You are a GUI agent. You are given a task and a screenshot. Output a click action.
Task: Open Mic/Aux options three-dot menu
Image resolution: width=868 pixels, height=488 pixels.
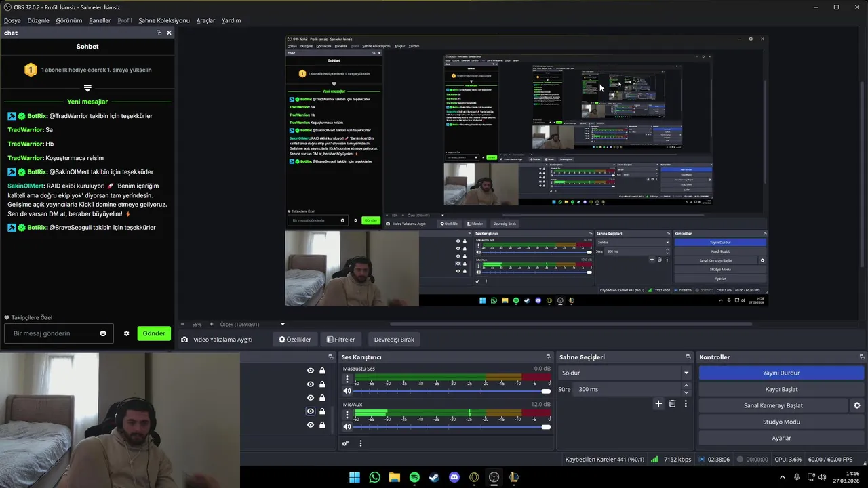tap(347, 415)
